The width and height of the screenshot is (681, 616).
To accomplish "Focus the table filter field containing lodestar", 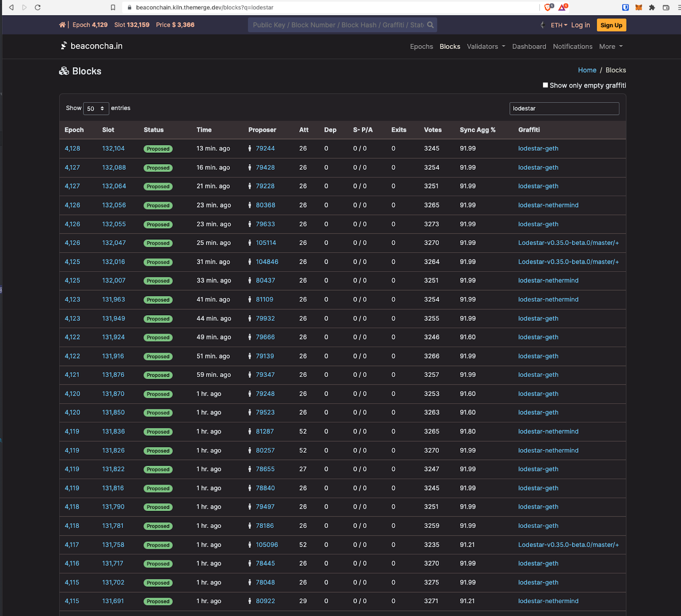I will click(564, 108).
